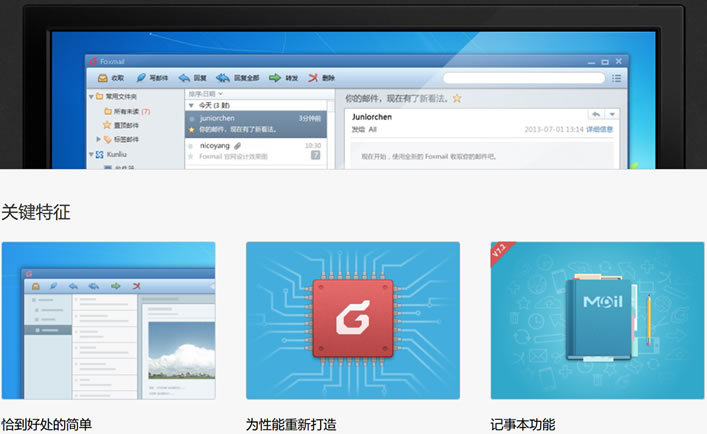Click the 收取 receive mail icon
The width and height of the screenshot is (707, 434).
[x=103, y=78]
